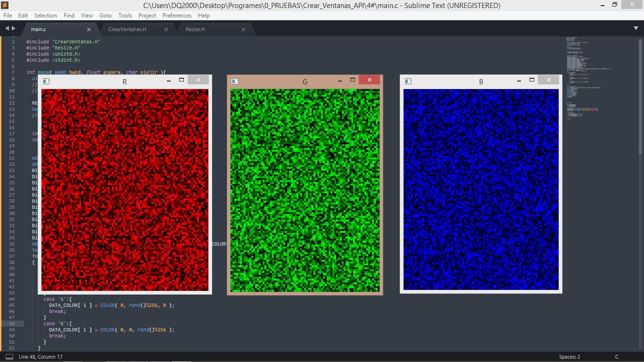Click the R window's system icon
Viewport: 644px width, 362px height.
point(46,81)
